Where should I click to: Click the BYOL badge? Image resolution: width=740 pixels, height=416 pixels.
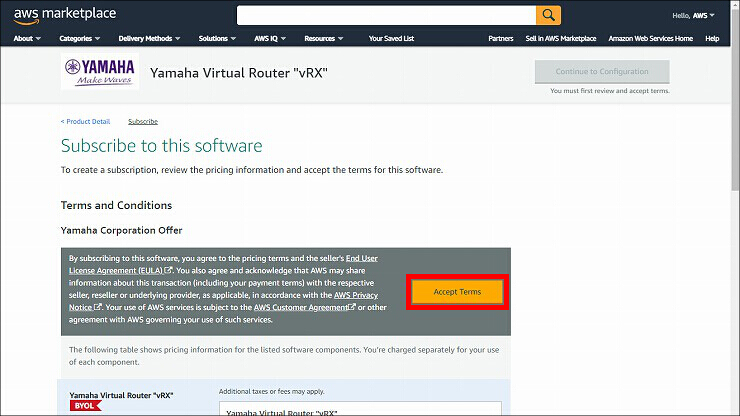(x=85, y=406)
